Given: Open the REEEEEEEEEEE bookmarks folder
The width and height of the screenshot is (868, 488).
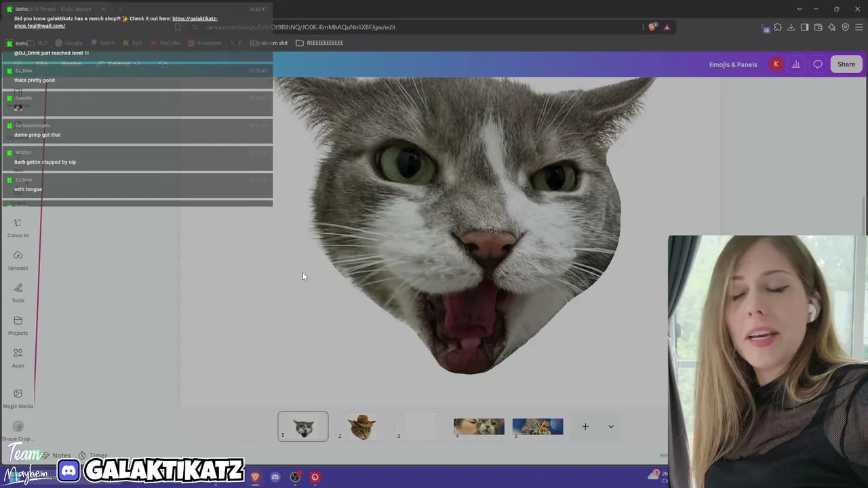Looking at the screenshot, I should click(319, 43).
